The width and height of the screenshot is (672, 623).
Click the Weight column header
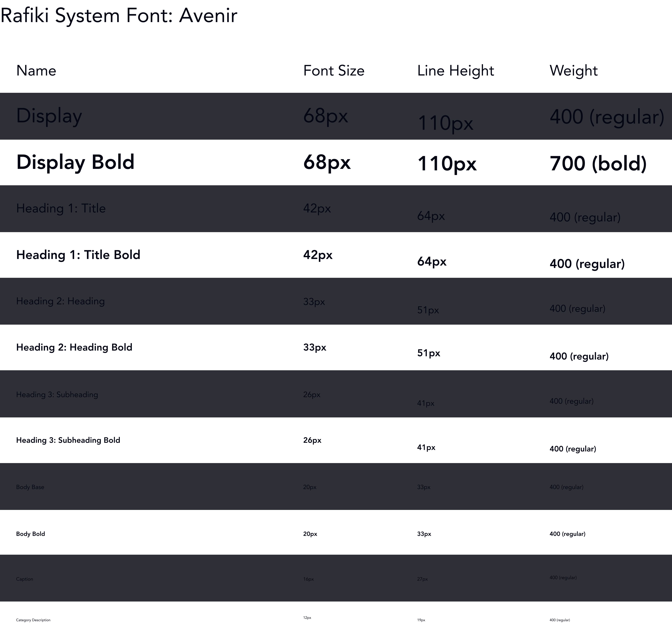[x=574, y=71]
